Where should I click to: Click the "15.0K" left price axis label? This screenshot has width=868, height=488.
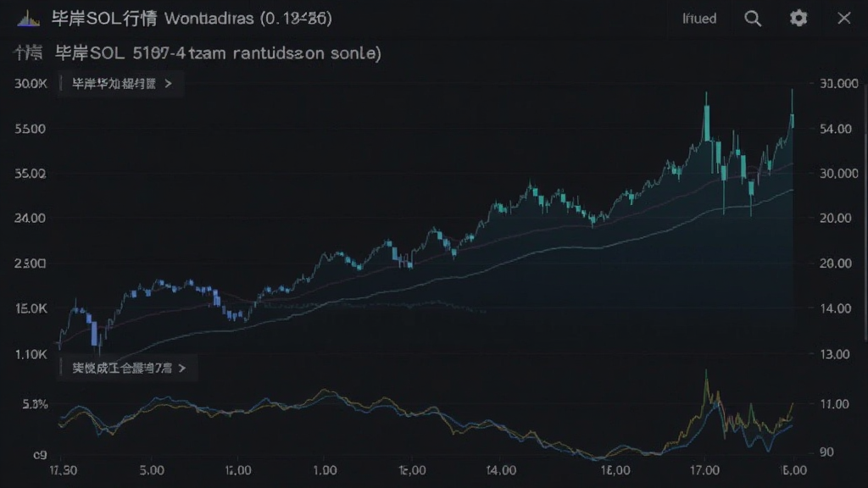click(31, 308)
